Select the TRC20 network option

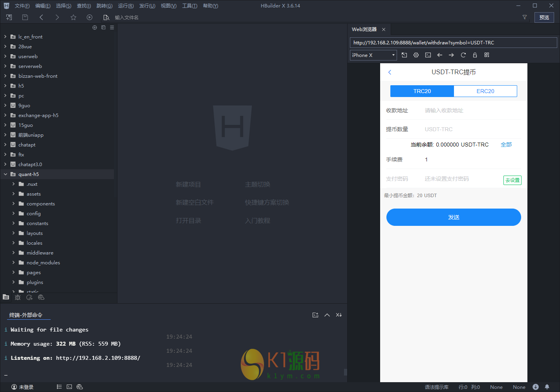coord(422,91)
